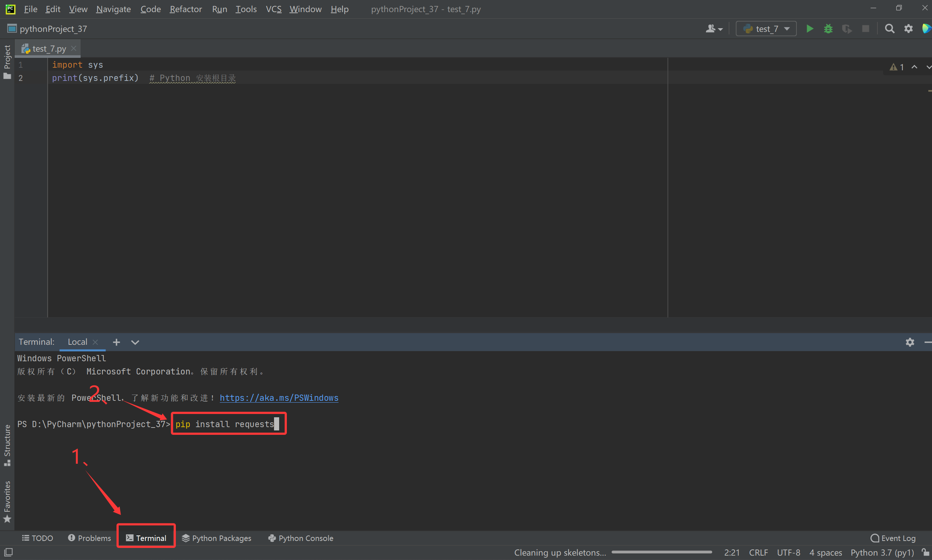Toggle the Favorites tool window sidebar
The width and height of the screenshot is (932, 560).
click(7, 501)
